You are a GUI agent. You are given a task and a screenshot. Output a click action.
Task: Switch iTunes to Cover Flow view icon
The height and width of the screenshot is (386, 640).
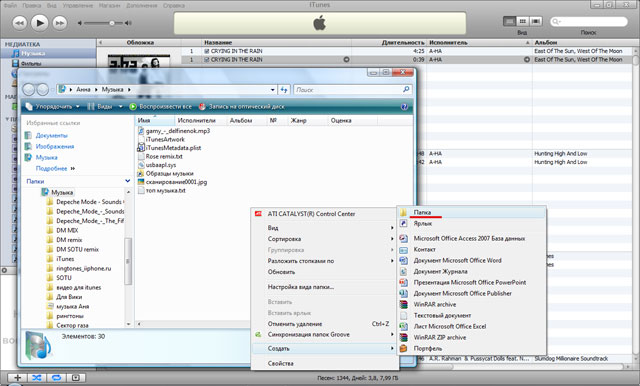point(536,21)
